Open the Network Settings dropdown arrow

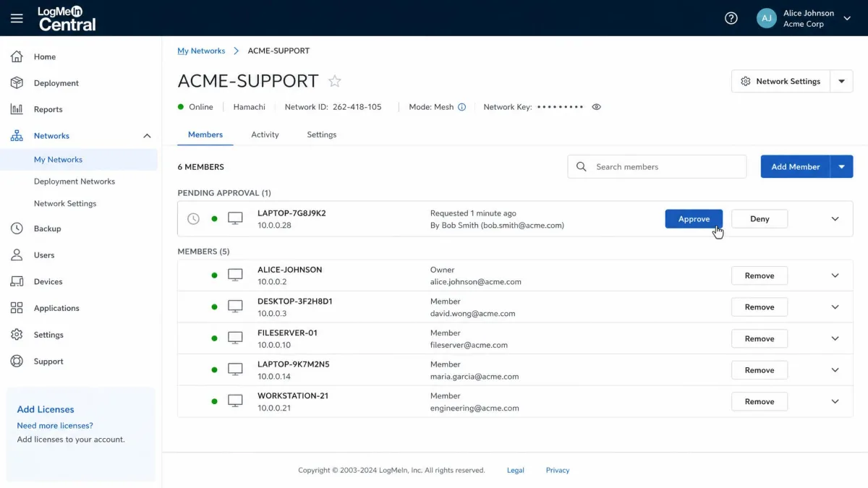click(841, 82)
